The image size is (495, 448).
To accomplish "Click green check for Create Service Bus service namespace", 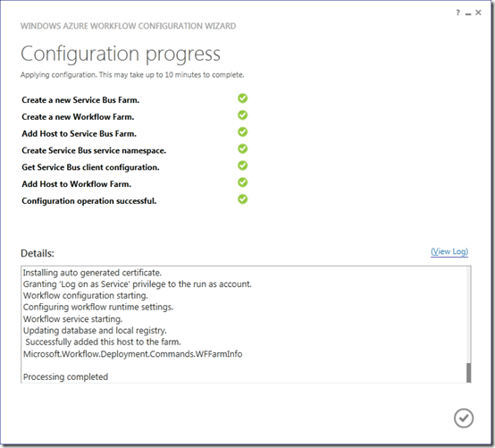I will click(x=242, y=148).
